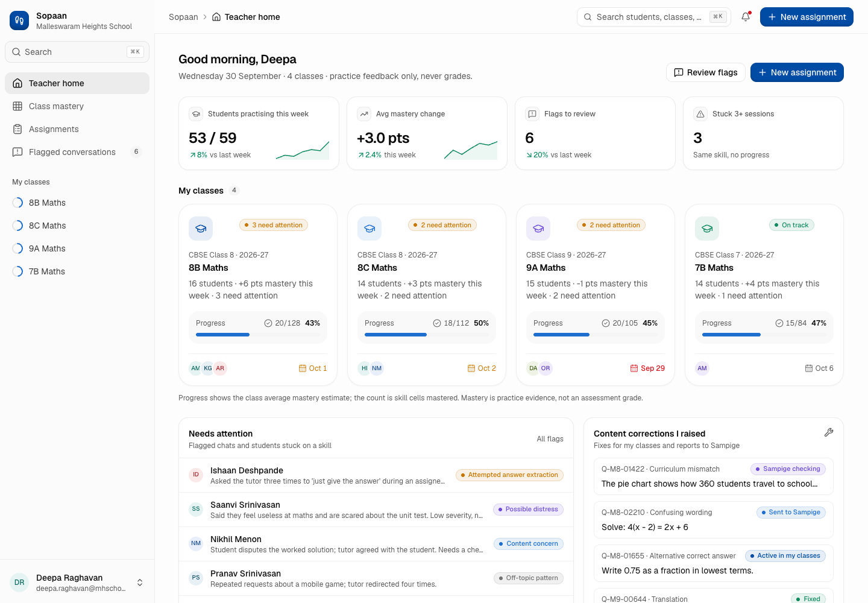Click the Sopaan breadcrumb link
868x603 pixels.
click(183, 17)
